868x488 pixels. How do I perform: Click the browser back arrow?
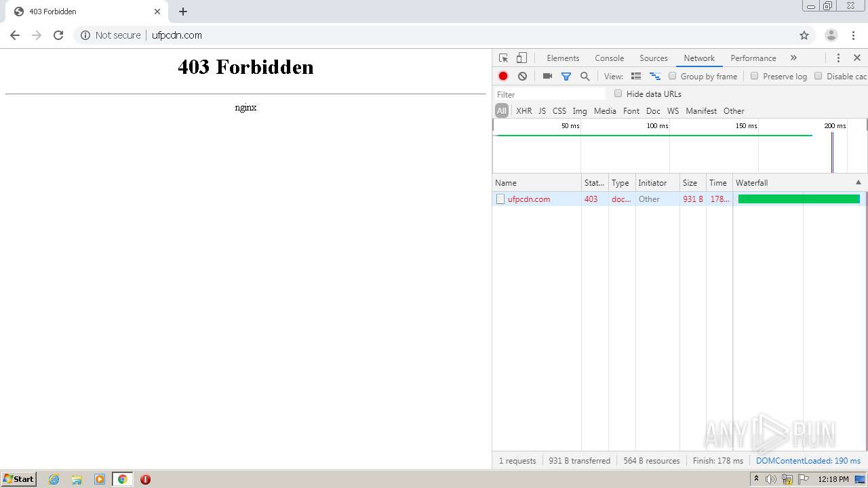point(15,35)
